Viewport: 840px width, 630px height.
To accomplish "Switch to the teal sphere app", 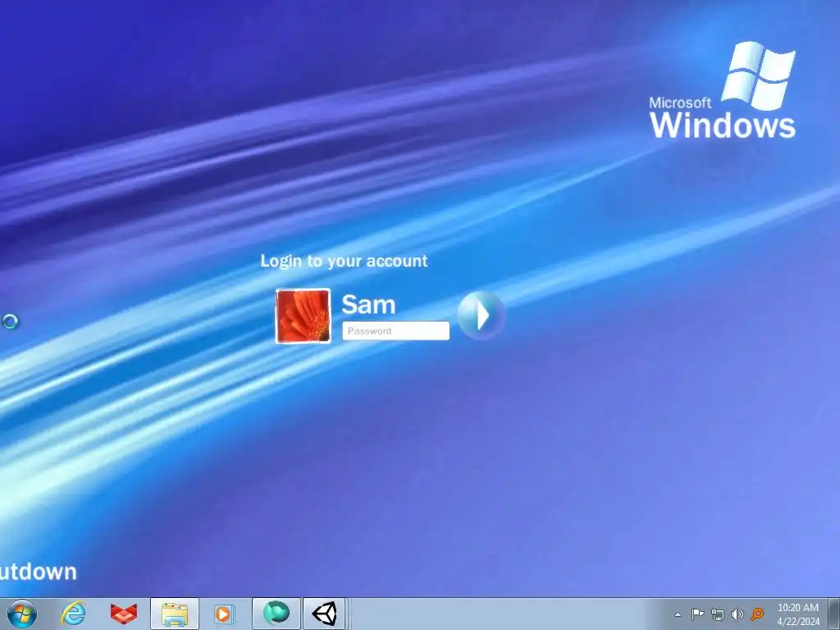I will click(x=276, y=614).
